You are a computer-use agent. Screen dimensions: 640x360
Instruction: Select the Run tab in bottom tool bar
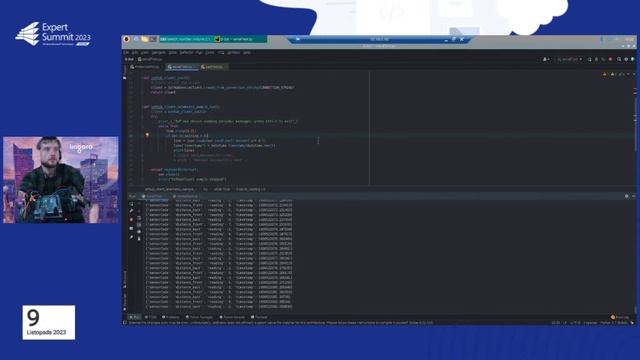[x=135, y=317]
